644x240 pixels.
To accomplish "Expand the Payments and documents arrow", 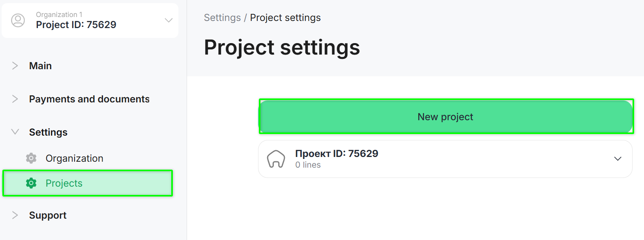I will (15, 99).
